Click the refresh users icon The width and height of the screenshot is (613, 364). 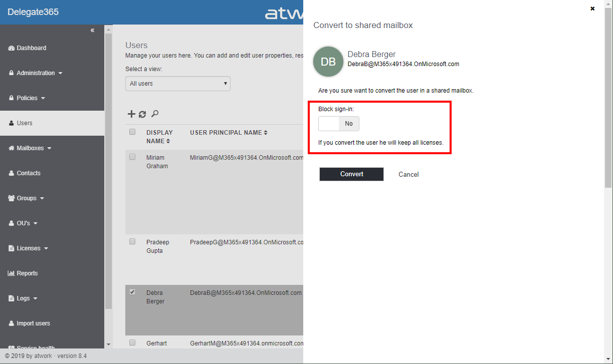click(142, 114)
